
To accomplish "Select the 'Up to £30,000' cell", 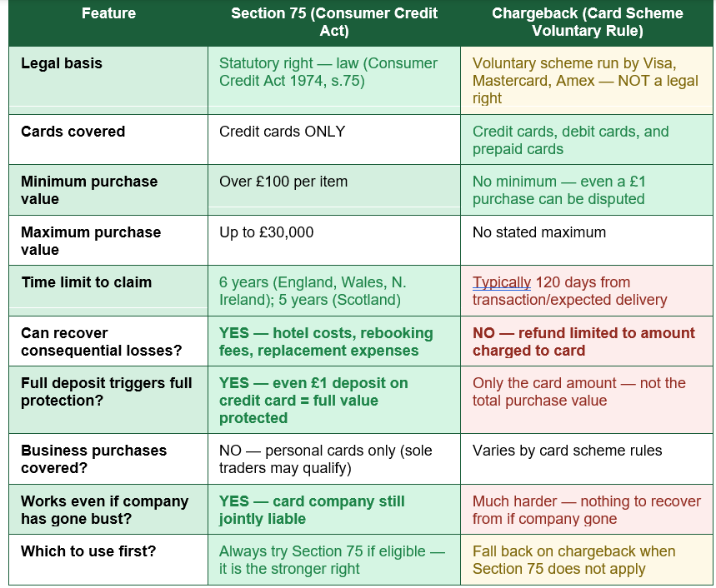I will pos(333,241).
